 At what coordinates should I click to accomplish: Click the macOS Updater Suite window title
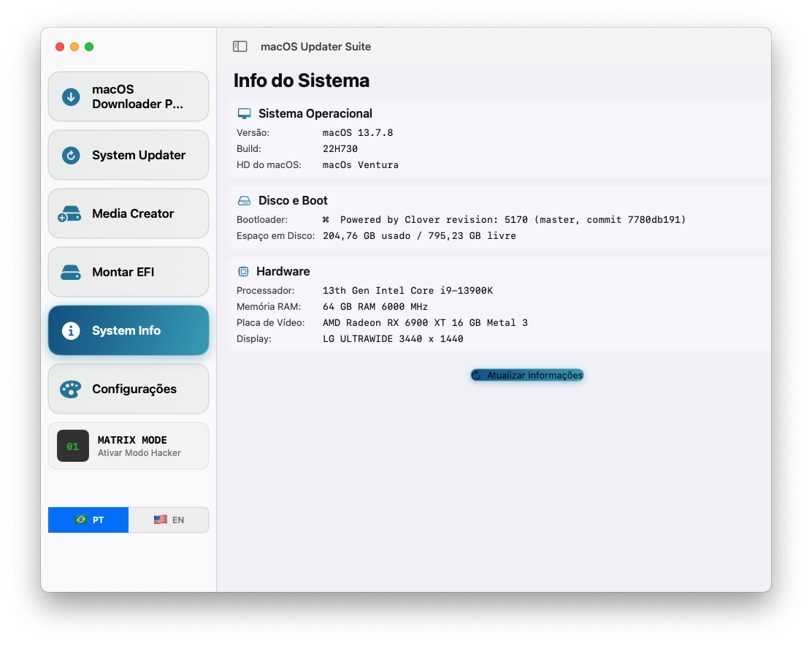tap(315, 47)
